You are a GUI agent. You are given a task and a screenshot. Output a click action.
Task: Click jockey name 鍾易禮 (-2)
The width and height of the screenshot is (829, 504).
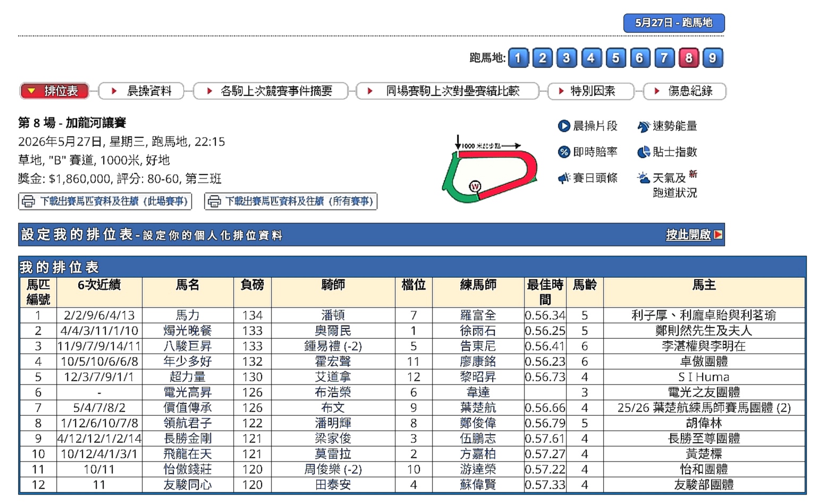tap(333, 346)
